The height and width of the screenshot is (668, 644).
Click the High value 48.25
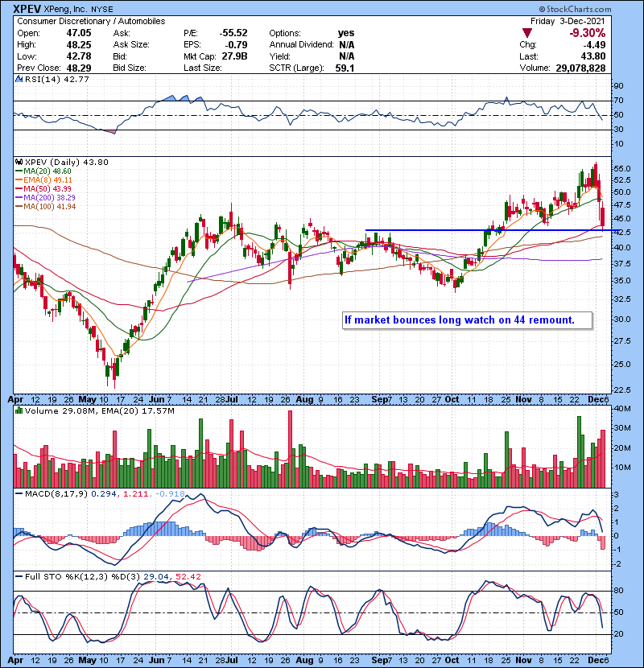click(79, 45)
